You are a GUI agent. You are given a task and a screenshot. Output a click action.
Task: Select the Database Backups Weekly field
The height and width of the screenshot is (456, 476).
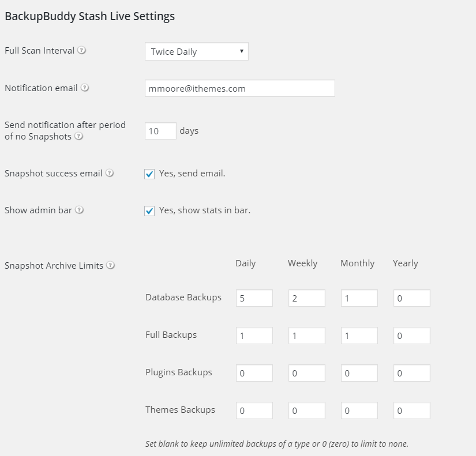click(307, 298)
